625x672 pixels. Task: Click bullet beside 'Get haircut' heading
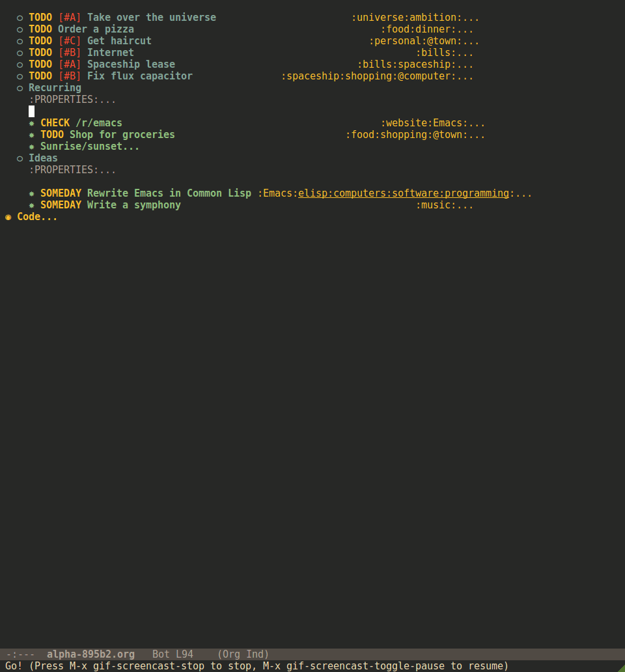tap(20, 42)
